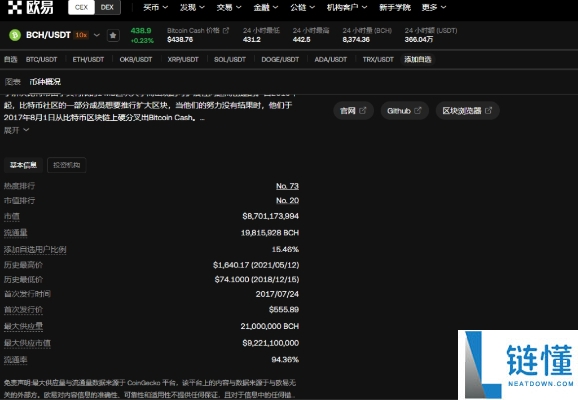
Task: Open the ETH/USDT pair shortcut
Action: click(x=88, y=59)
